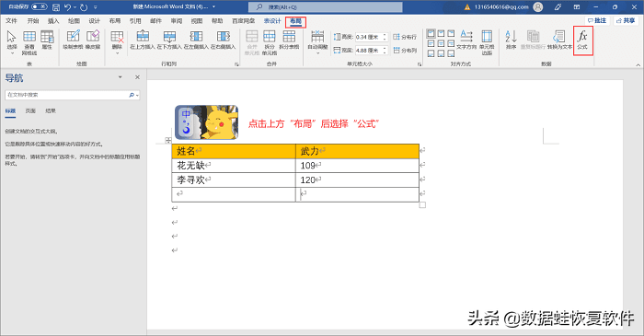The width and height of the screenshot is (644, 336).
Task: Set align top-left cell alignment
Action: (431, 33)
